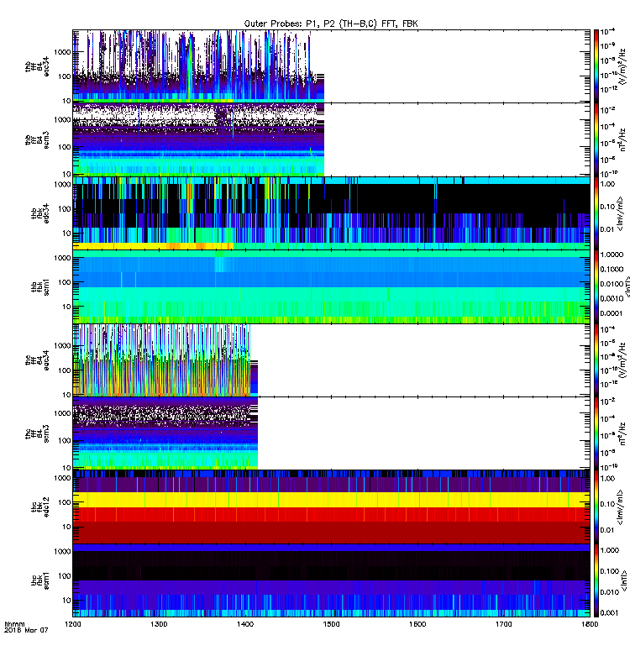Click the plot title 'Outer Probes: P1, P2 (TH-B,C) FFT, FBK'

(331, 24)
